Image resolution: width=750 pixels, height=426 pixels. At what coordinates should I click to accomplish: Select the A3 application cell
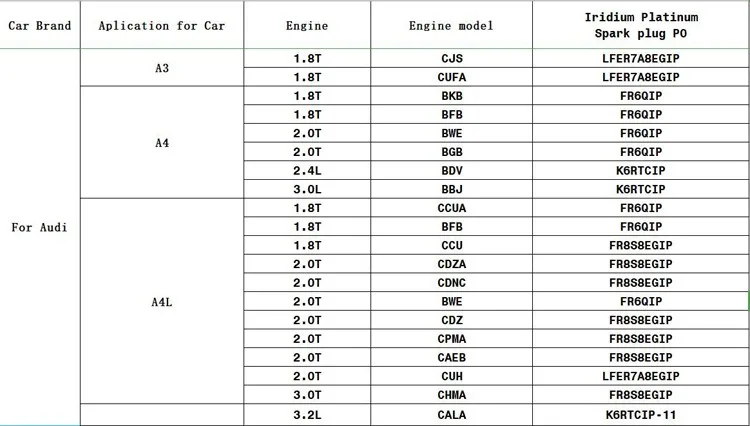162,68
